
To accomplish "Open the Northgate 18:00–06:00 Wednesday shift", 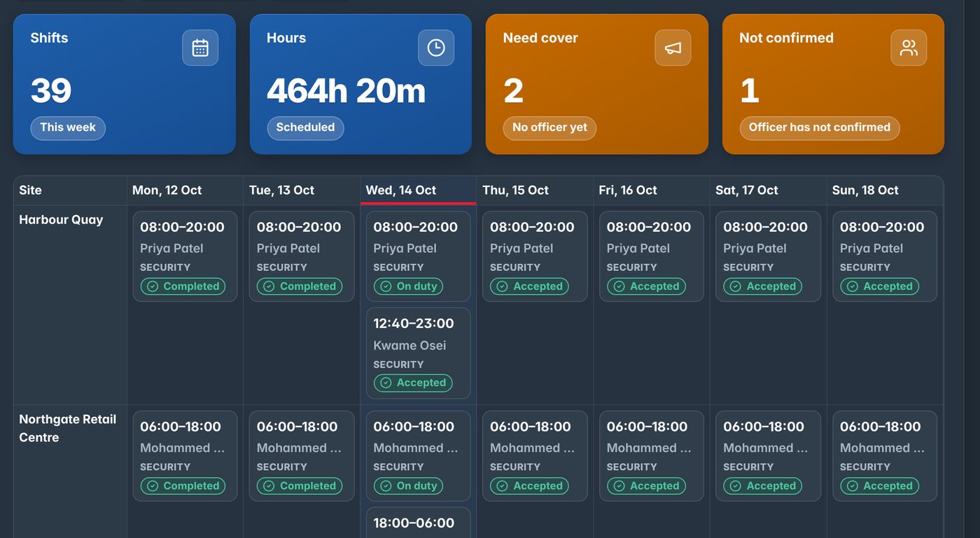I will [419, 523].
